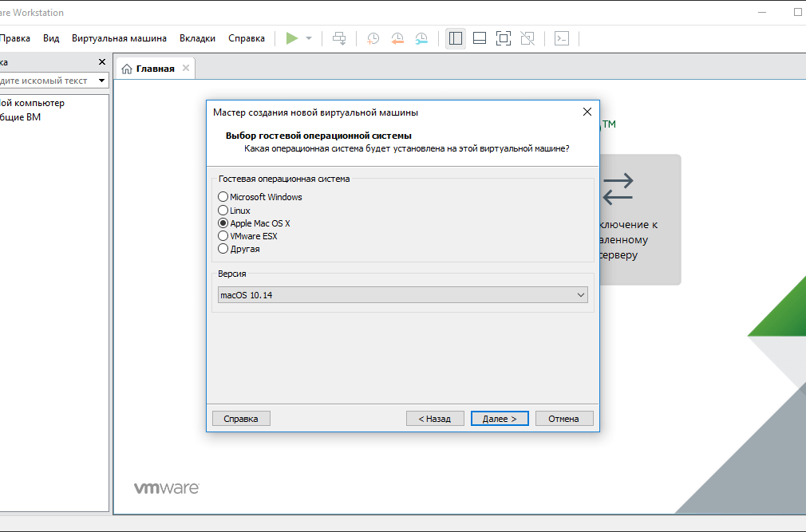Select the Apple Mac OS X option

pyautogui.click(x=255, y=223)
